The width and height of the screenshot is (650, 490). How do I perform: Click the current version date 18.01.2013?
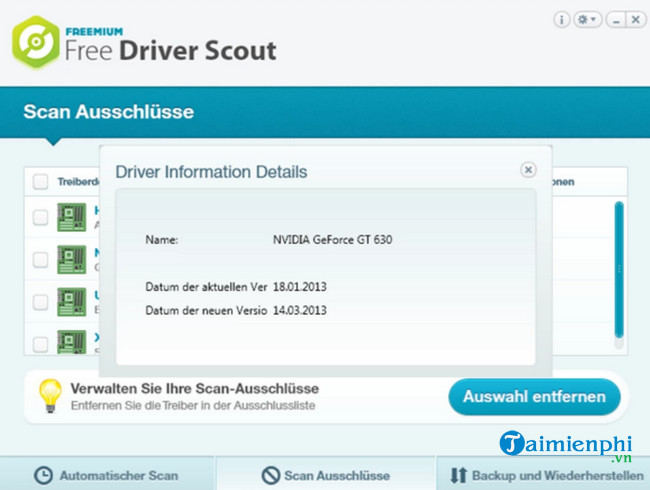pos(300,287)
